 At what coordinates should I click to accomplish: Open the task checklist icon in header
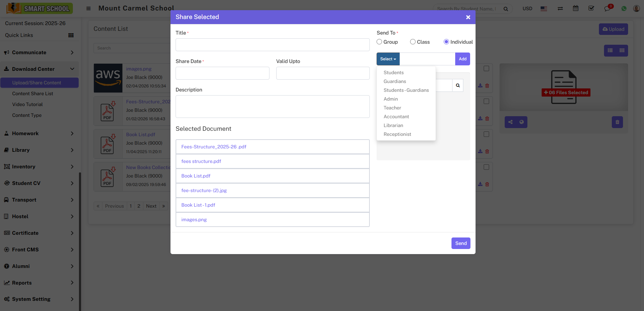(591, 8)
